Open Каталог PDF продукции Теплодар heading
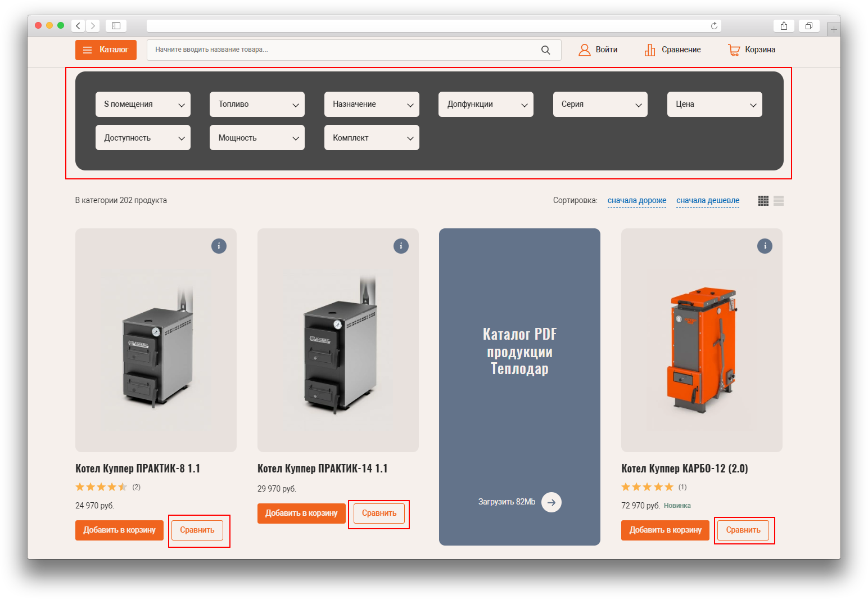Screen dimensions: 868x599 (519, 352)
